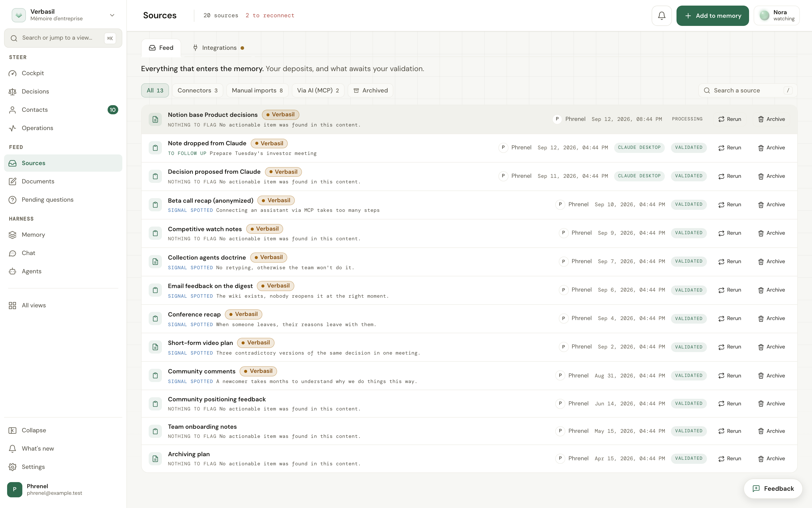Click the clipboard icon of Conference recap row
Image resolution: width=812 pixels, height=508 pixels.
coord(155,319)
